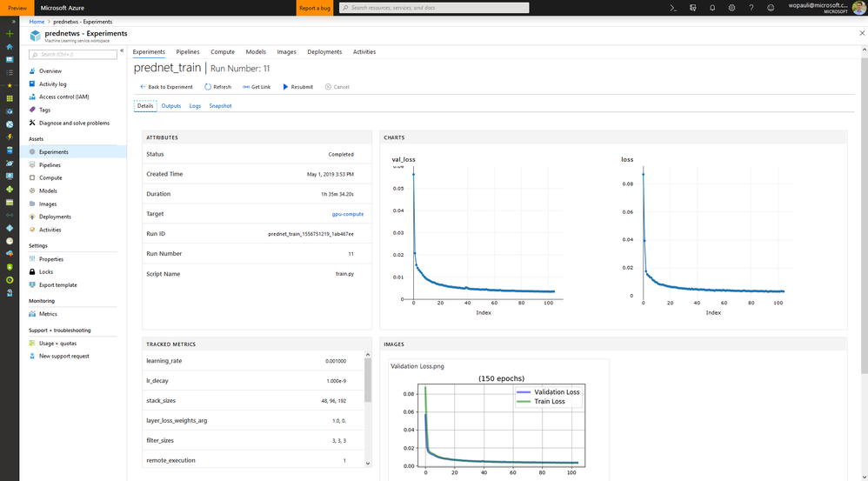
Task: Click Dashboard icon in left rail
Action: [x=10, y=59]
